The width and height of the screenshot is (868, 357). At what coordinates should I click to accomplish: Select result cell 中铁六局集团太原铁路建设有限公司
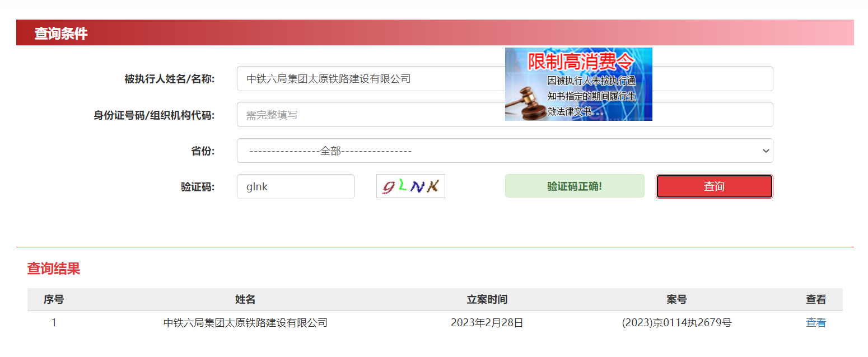point(245,323)
